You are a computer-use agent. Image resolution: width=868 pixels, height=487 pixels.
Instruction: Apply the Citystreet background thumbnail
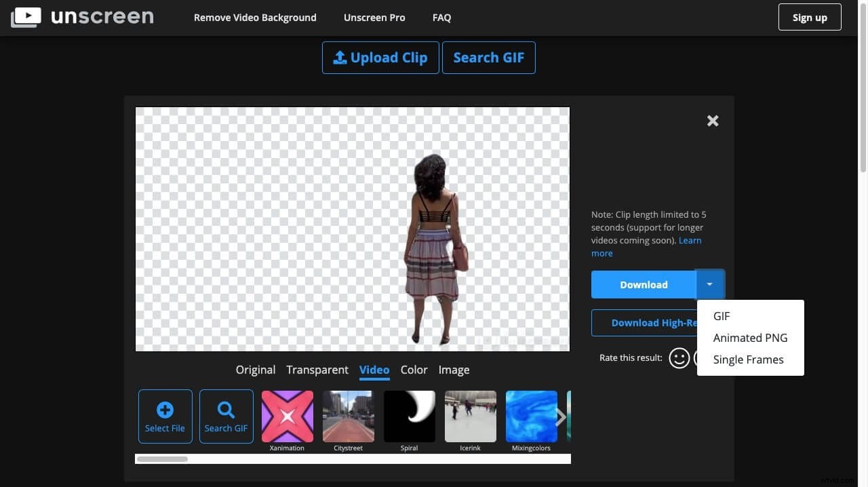pyautogui.click(x=348, y=416)
